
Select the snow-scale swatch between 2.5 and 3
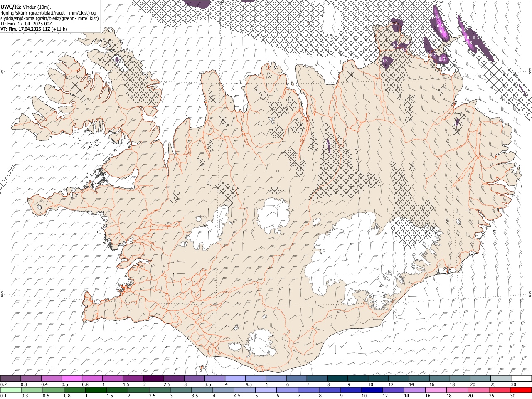click(174, 378)
